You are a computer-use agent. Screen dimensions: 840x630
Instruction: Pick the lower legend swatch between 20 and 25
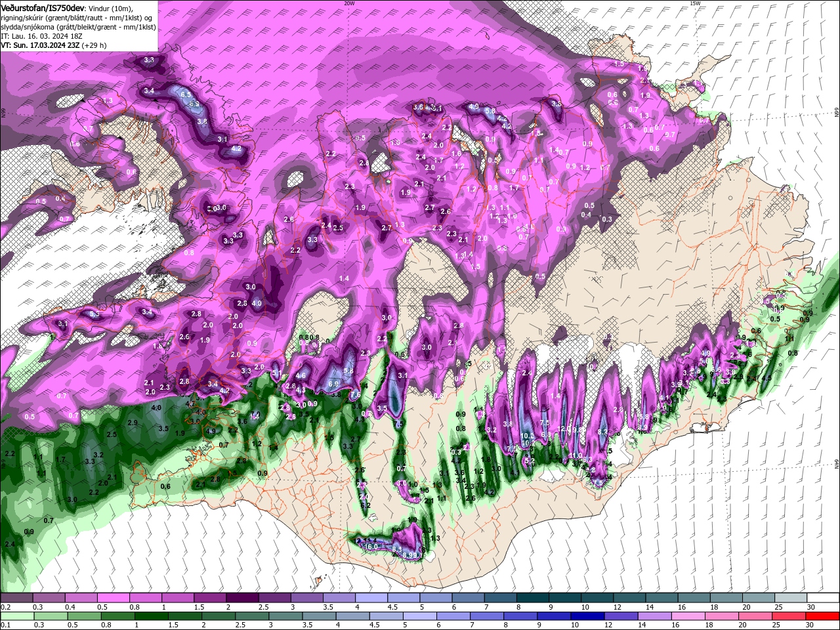point(755,616)
